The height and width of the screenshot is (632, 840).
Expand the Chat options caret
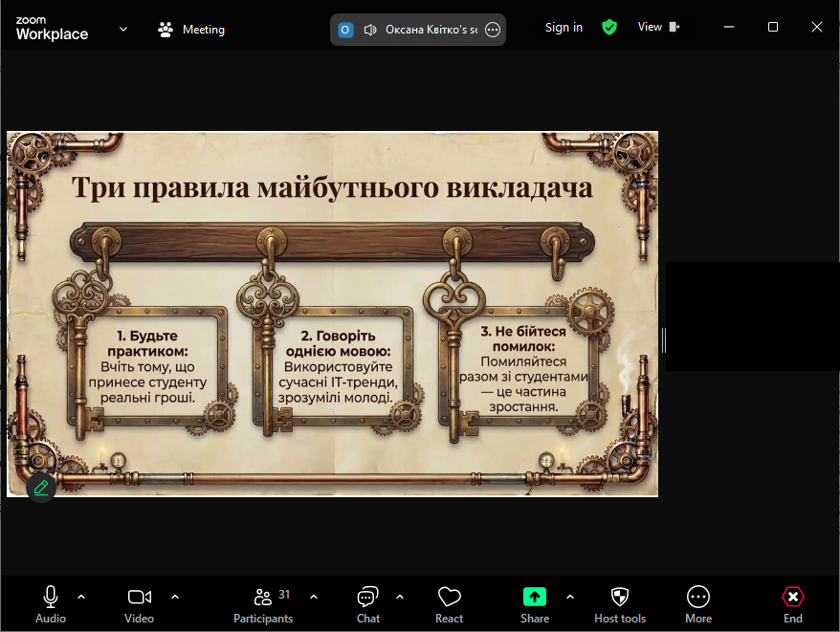400,597
